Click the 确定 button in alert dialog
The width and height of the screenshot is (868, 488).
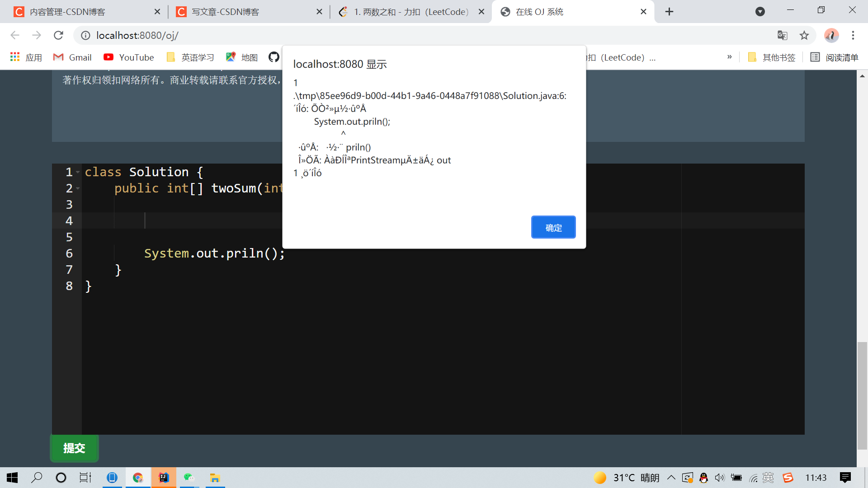coord(553,227)
